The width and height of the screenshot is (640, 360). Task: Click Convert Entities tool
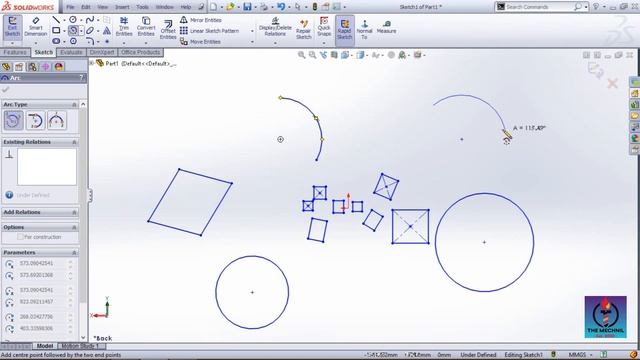coord(146,27)
